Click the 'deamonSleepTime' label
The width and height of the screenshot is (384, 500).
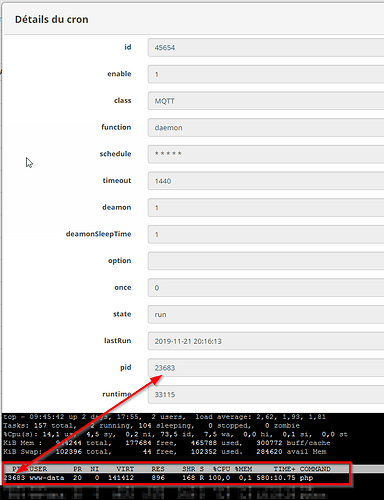click(x=98, y=234)
